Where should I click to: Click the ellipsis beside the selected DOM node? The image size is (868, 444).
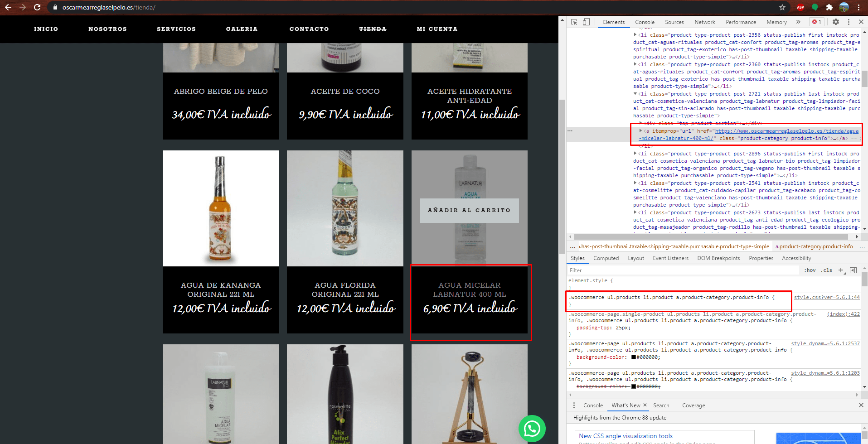coord(570,131)
